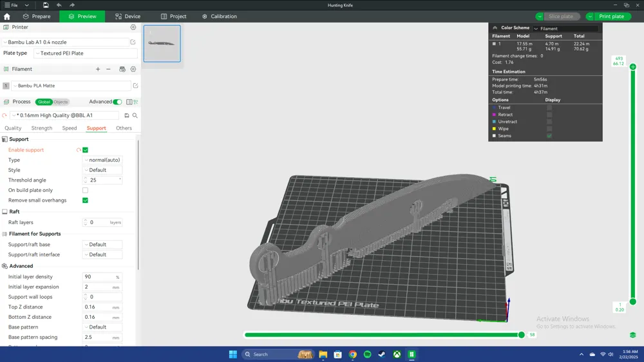Open support Type dropdown
Image resolution: width=644 pixels, height=362 pixels.
tap(102, 160)
